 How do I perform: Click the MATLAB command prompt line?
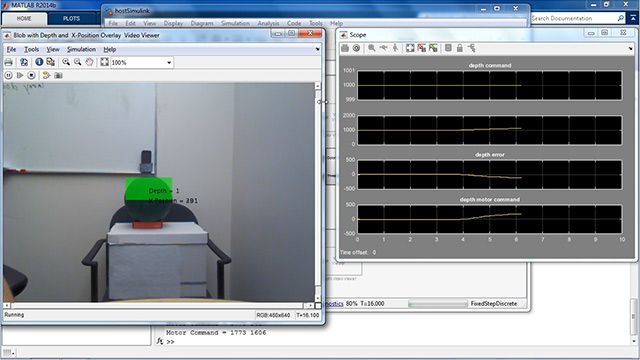pyautogui.click(x=171, y=341)
